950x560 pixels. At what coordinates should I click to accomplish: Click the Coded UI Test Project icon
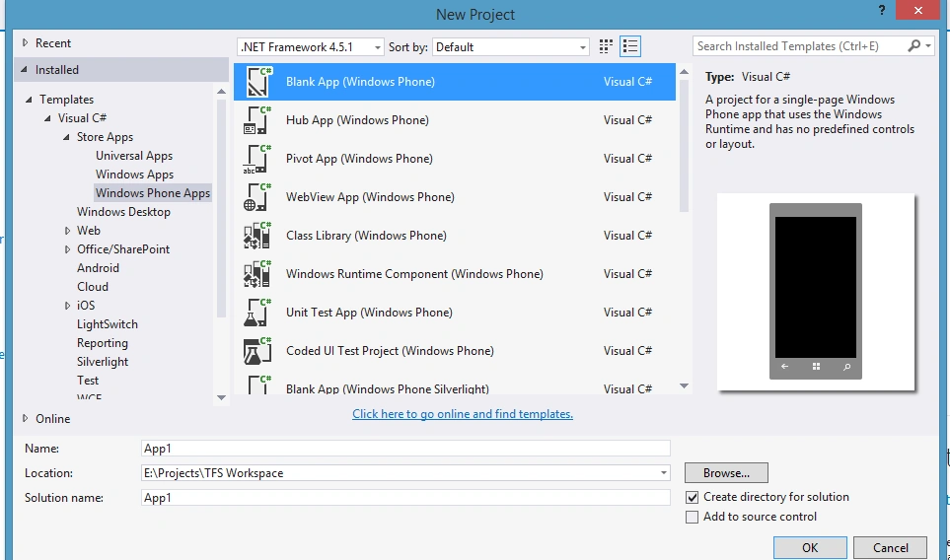[x=257, y=351]
